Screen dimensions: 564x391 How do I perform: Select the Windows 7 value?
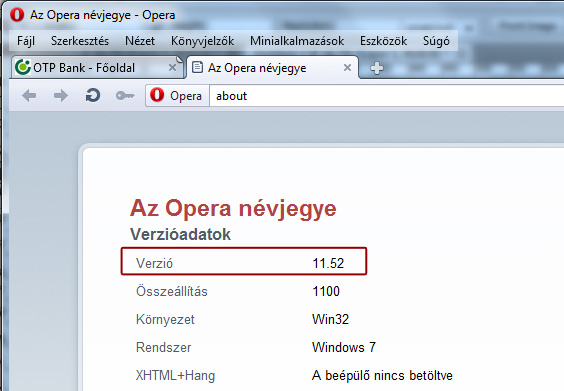point(344,347)
